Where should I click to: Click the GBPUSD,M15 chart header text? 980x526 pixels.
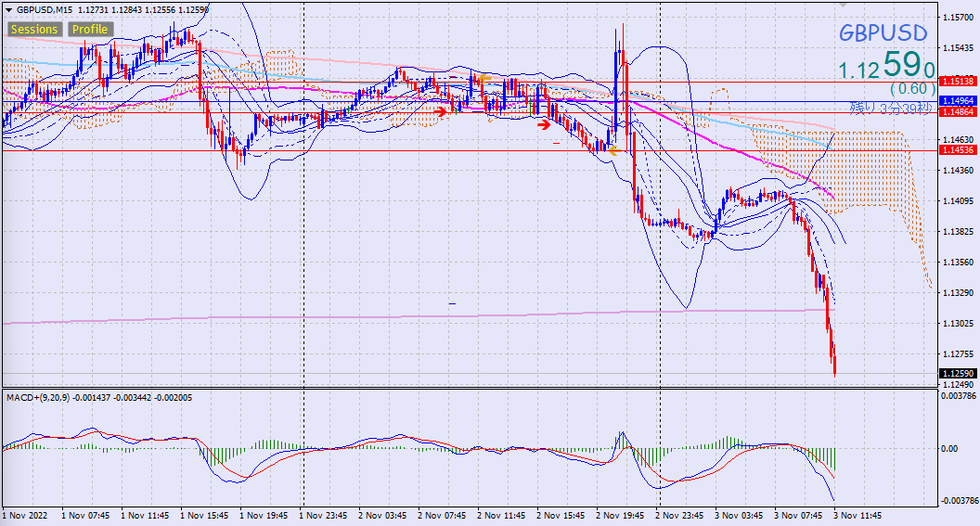[45, 10]
